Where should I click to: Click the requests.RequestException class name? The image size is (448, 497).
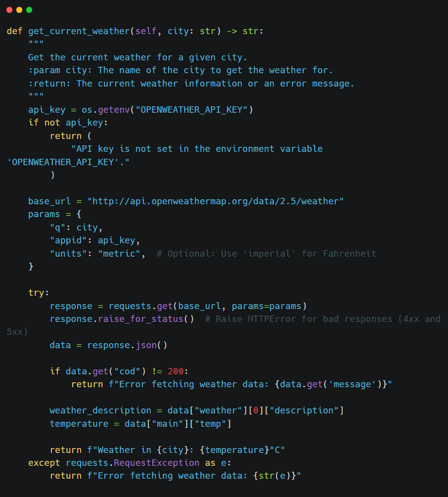(x=157, y=463)
